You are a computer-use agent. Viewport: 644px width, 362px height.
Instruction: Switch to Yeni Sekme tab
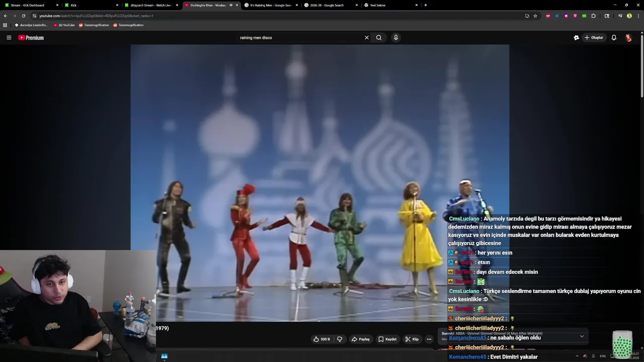pyautogui.click(x=391, y=5)
